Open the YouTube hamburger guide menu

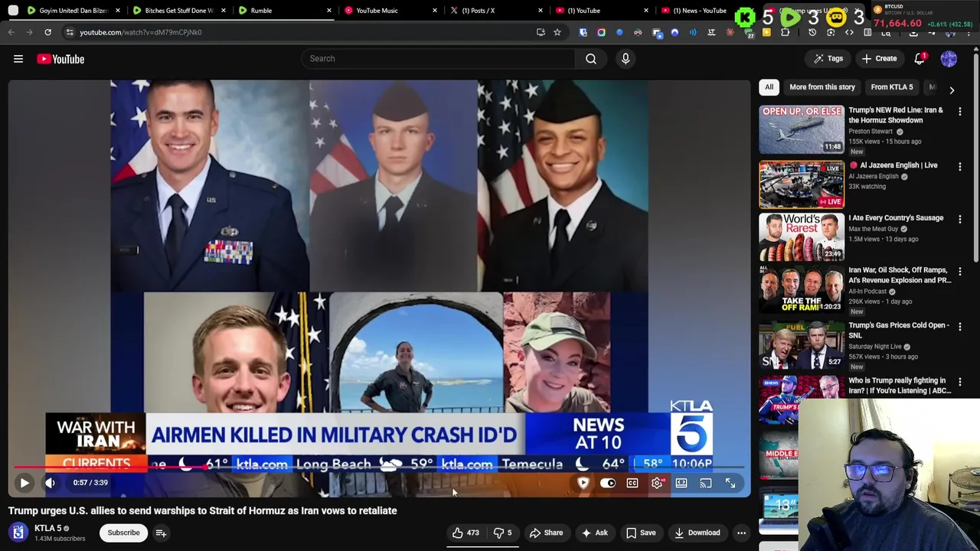pos(18,59)
